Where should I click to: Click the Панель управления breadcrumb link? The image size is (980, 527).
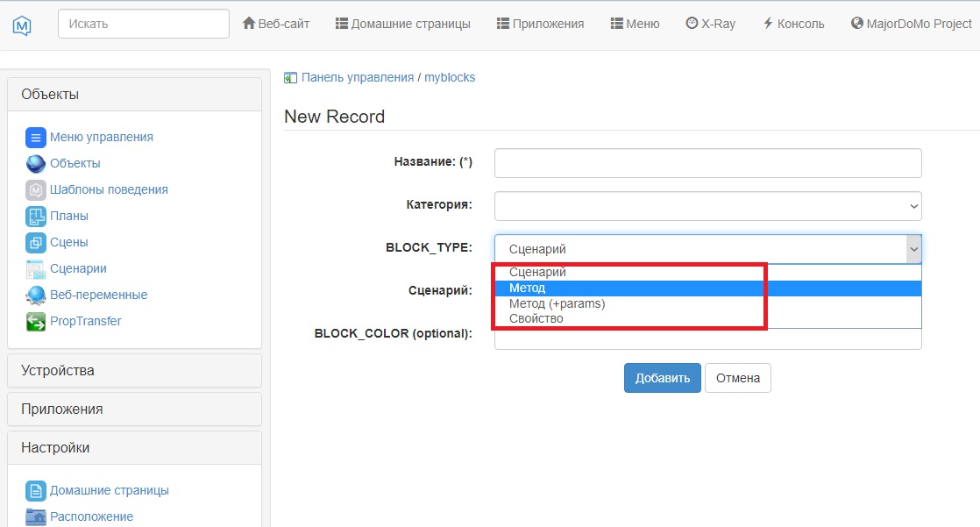click(x=357, y=77)
